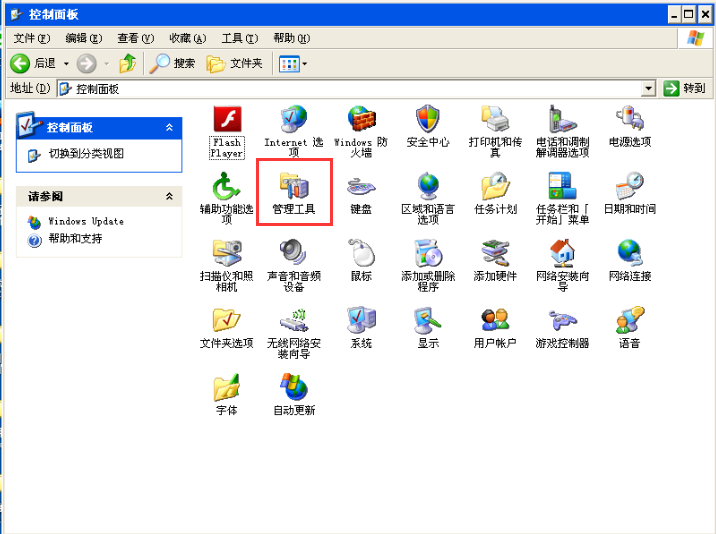
Task: Open the 收藏(A) menu
Action: click(188, 38)
